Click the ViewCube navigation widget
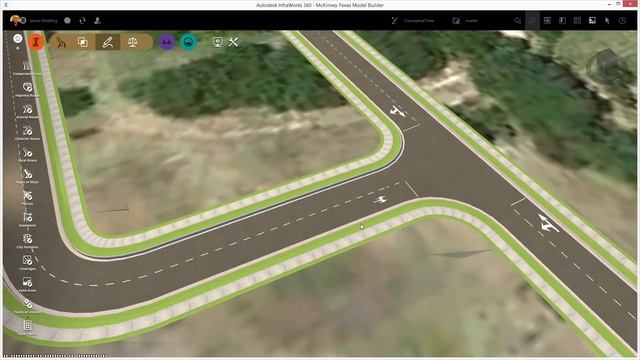The image size is (640, 360). point(607,66)
